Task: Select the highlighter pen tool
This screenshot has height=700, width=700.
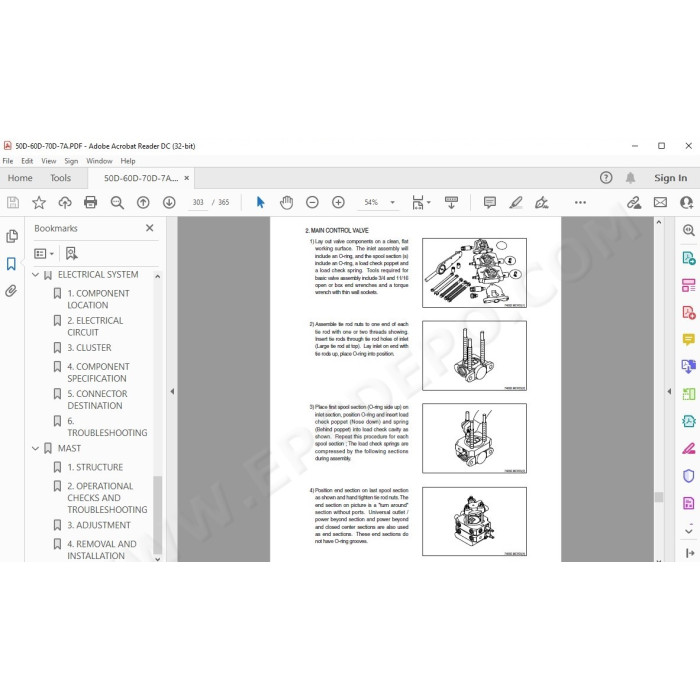Action: click(x=516, y=203)
